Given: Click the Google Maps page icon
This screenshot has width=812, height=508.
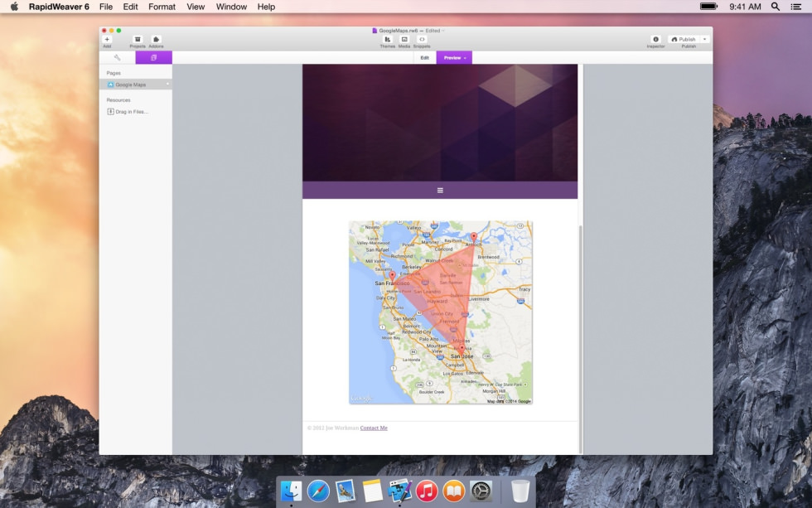Looking at the screenshot, I should coord(110,85).
